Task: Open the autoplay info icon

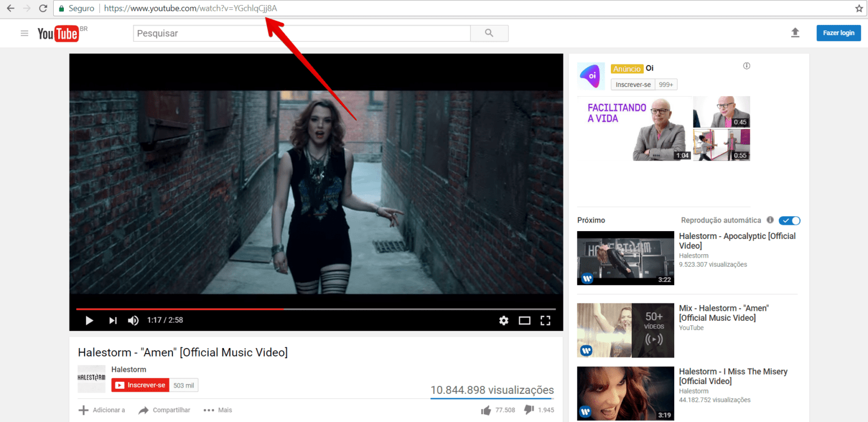Action: click(770, 220)
